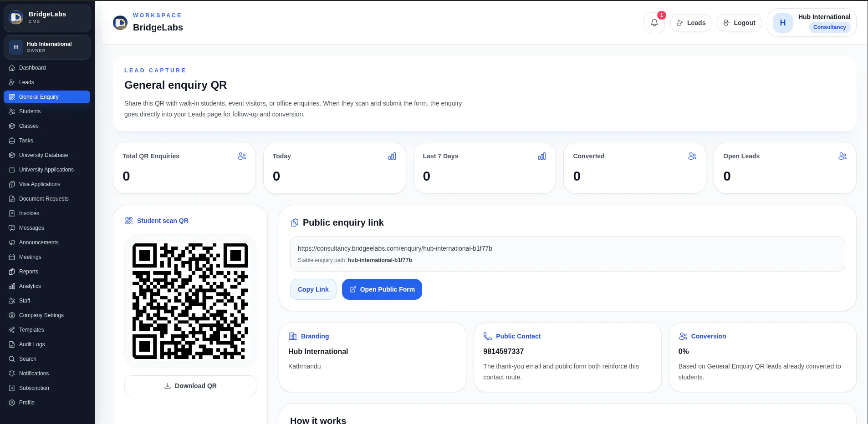868x424 pixels.
Task: Click the Leads icon in sidebar
Action: tap(12, 82)
